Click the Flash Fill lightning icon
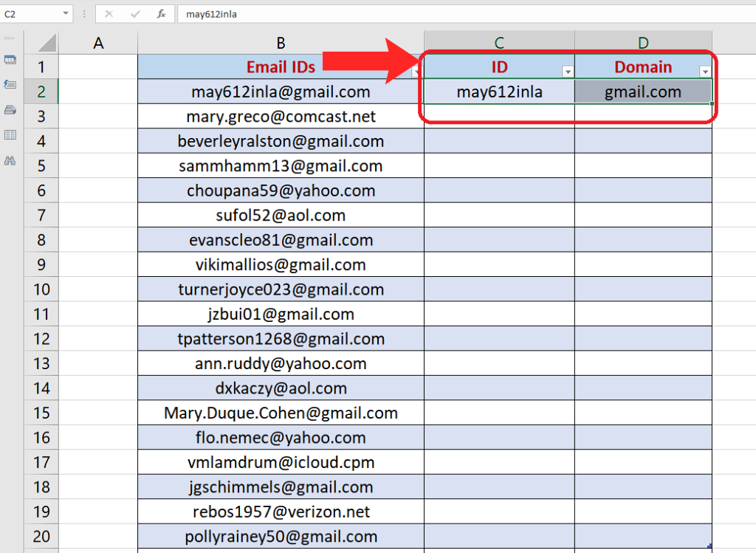The image size is (756, 553). pyautogui.click(x=10, y=85)
